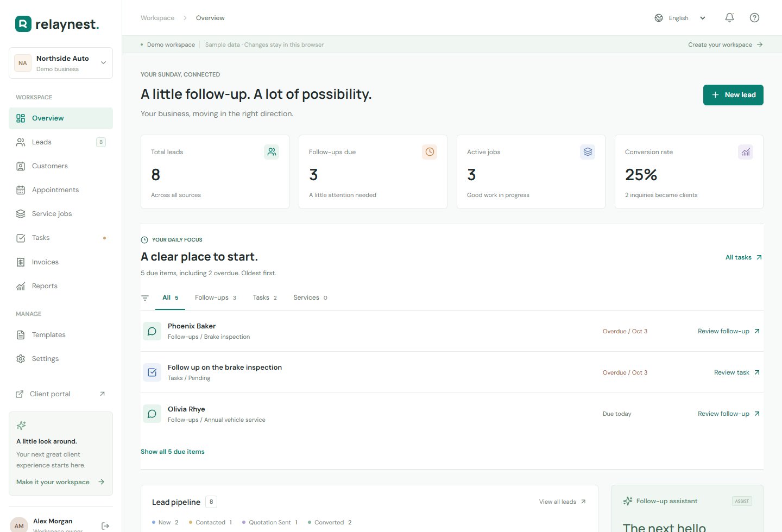Click the filter icon beside All tab
The image size is (782, 532).
point(145,298)
